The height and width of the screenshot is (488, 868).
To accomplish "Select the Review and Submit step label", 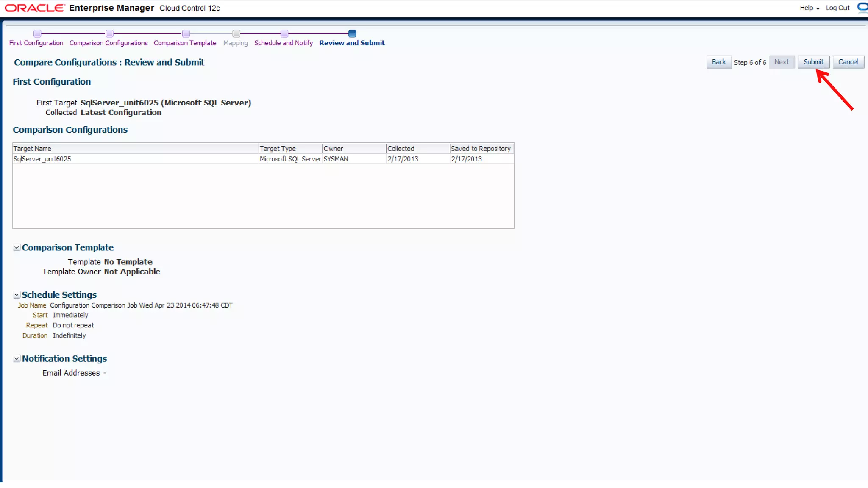I will click(x=352, y=43).
